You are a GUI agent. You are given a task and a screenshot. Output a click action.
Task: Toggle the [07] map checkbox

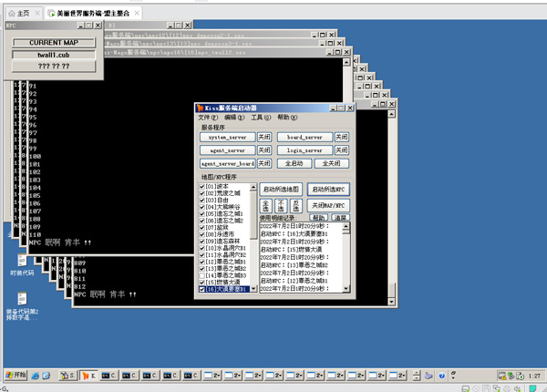pos(201,227)
